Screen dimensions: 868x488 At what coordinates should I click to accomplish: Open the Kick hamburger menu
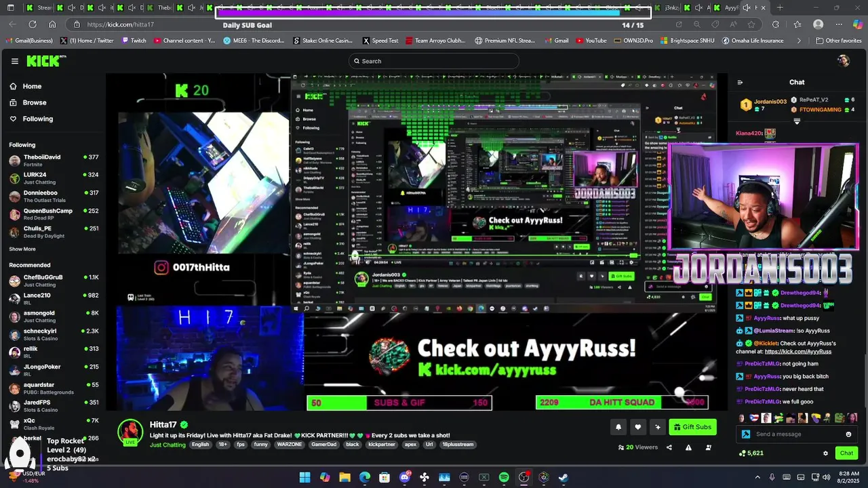pyautogui.click(x=14, y=61)
